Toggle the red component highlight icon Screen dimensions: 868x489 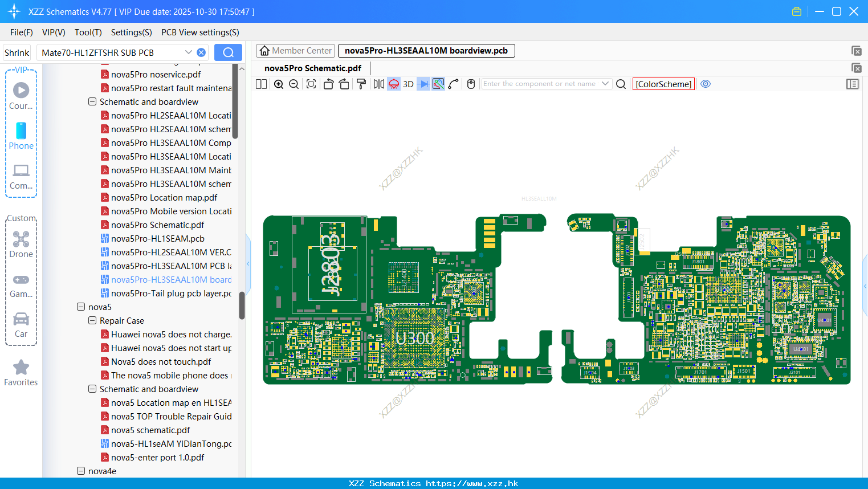pos(394,84)
